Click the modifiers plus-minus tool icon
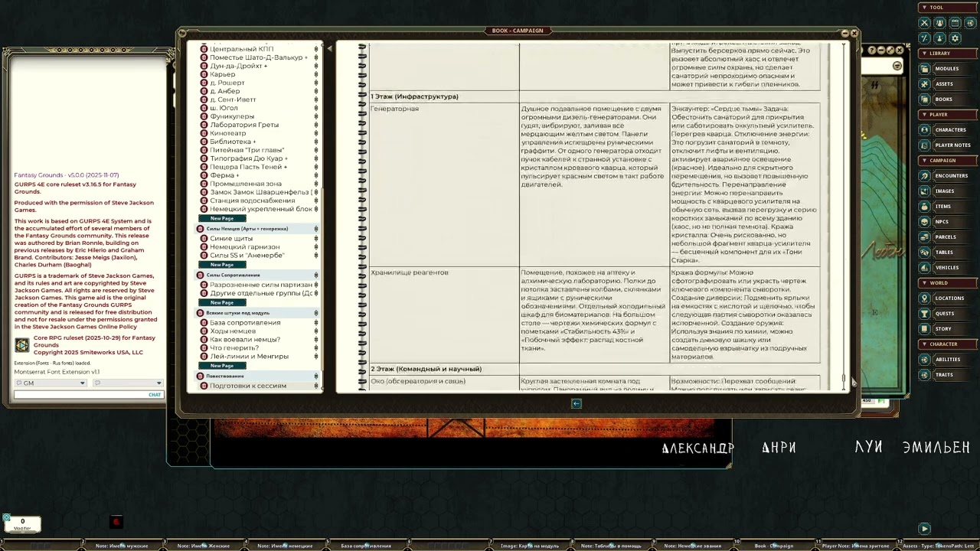 (x=925, y=38)
